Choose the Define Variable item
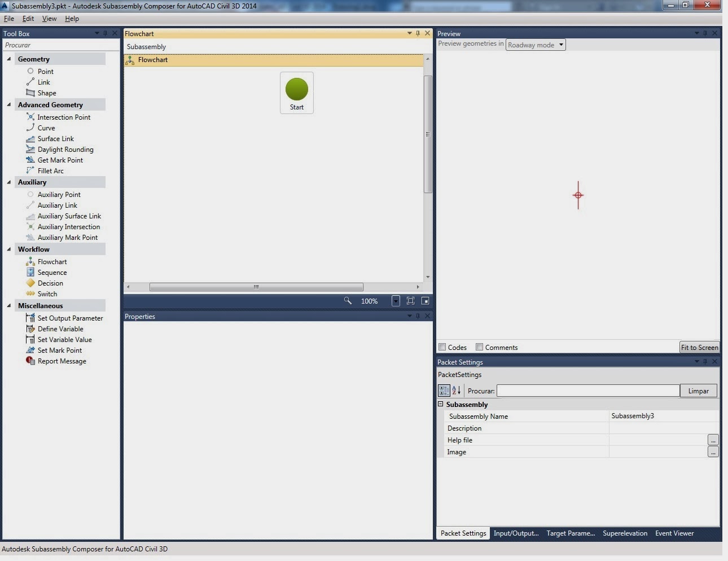Viewport: 728px width, 561px height. point(55,329)
